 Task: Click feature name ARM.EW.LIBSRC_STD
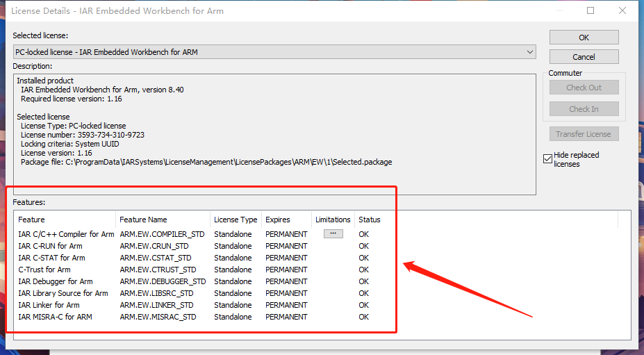(156, 293)
